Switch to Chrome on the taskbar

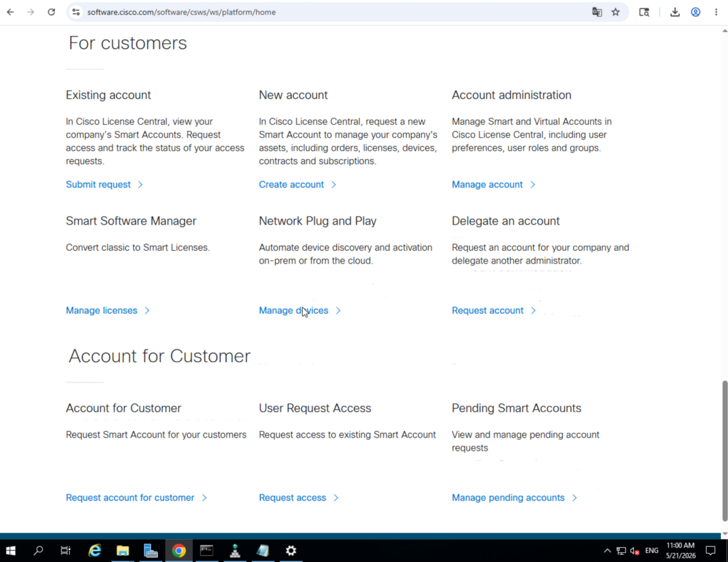(179, 550)
